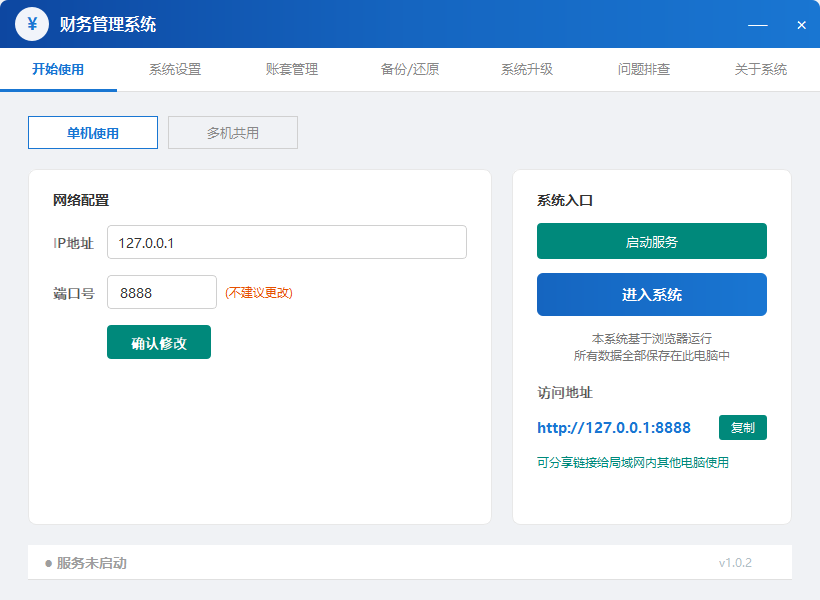Click the 本系统基于浏览器运行 text
This screenshot has height=600, width=820.
pos(652,338)
